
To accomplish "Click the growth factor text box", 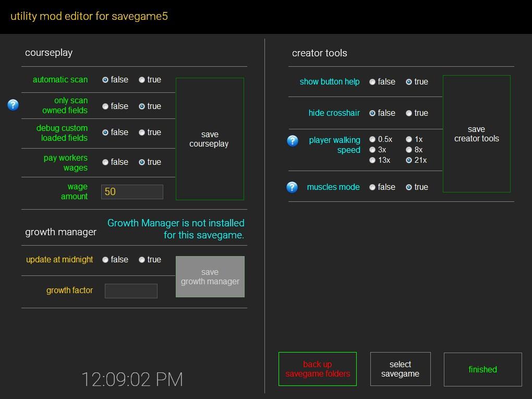I will click(131, 291).
